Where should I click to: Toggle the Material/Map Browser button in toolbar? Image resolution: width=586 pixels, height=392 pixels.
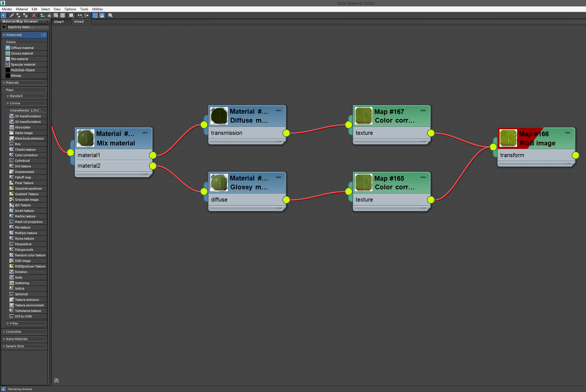95,16
